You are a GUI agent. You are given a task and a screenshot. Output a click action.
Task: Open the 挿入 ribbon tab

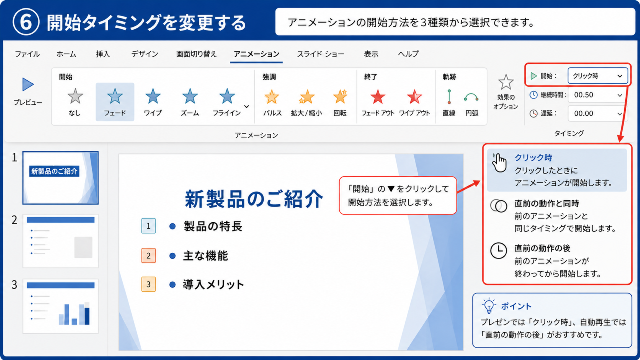point(103,54)
